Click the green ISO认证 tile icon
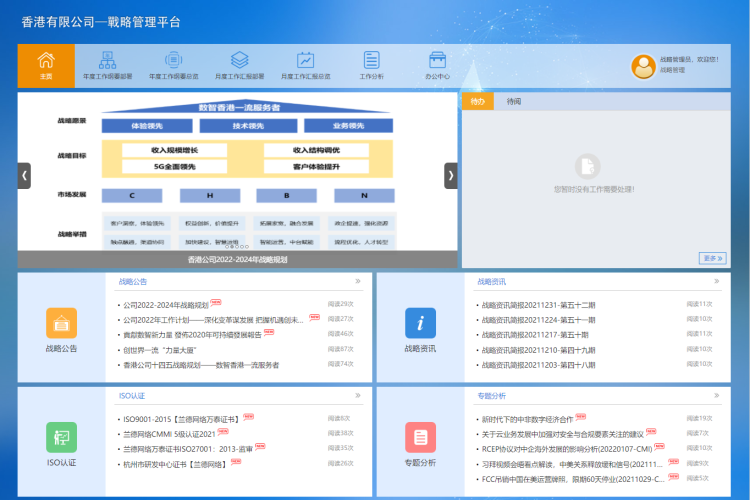 coord(61,437)
